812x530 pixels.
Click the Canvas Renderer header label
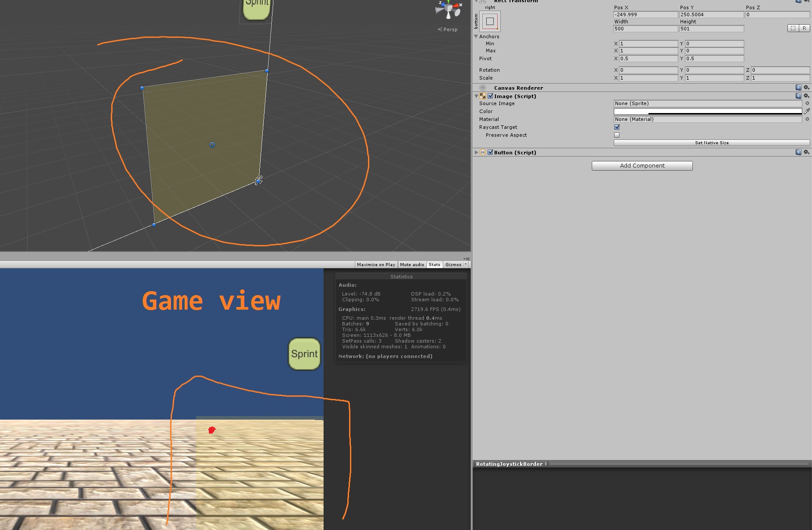point(518,88)
